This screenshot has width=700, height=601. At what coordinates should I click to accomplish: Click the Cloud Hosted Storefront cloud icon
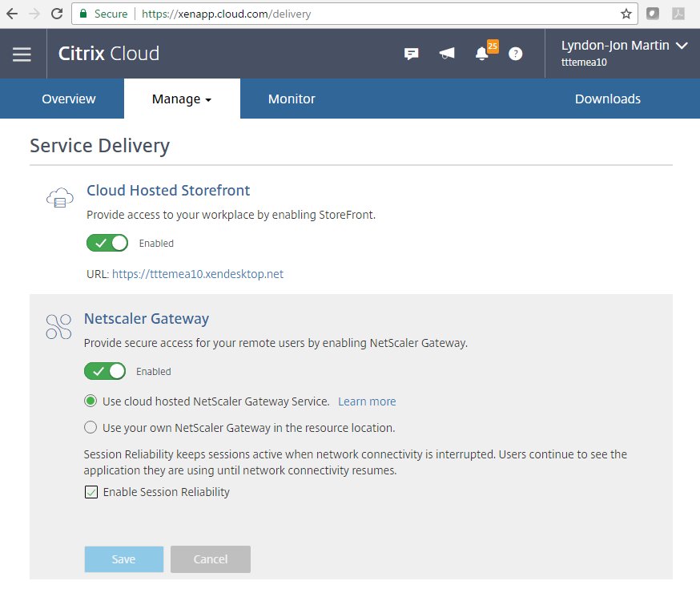[x=60, y=198]
